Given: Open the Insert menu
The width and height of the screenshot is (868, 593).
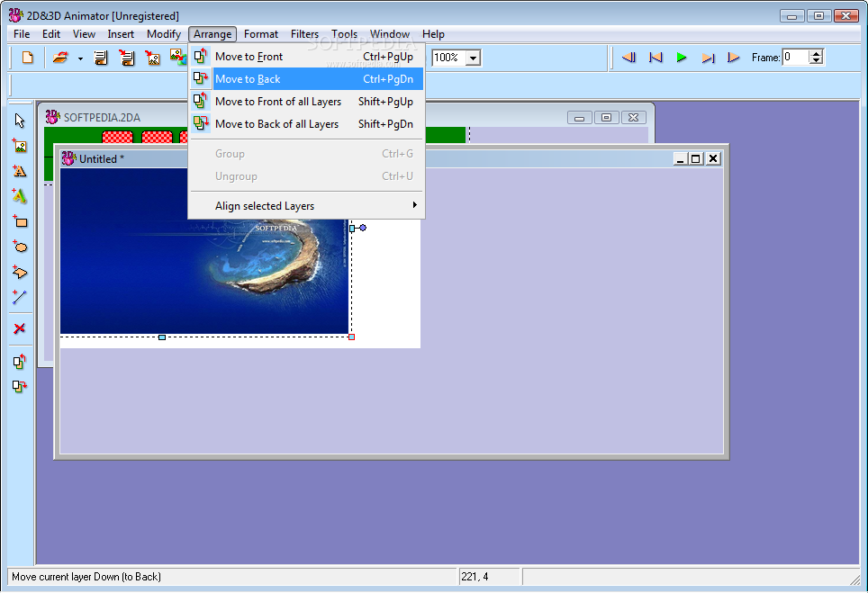Looking at the screenshot, I should point(121,34).
